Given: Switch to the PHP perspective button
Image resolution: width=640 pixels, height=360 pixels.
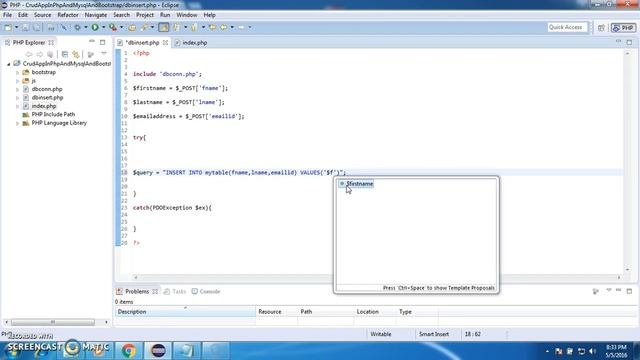Looking at the screenshot, I should coord(623,28).
